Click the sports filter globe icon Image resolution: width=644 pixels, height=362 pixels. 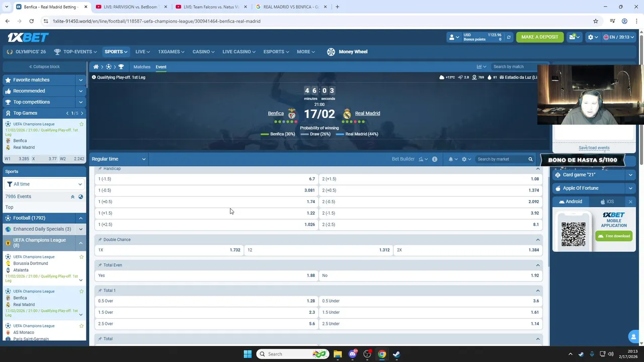coord(80,197)
